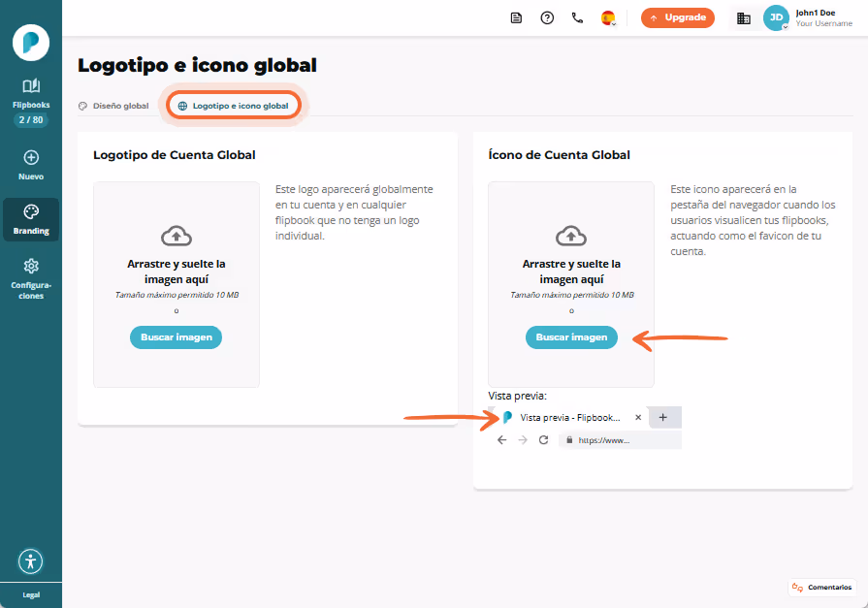The height and width of the screenshot is (608, 868).
Task: Click the Publuu logo home icon
Action: tap(31, 43)
